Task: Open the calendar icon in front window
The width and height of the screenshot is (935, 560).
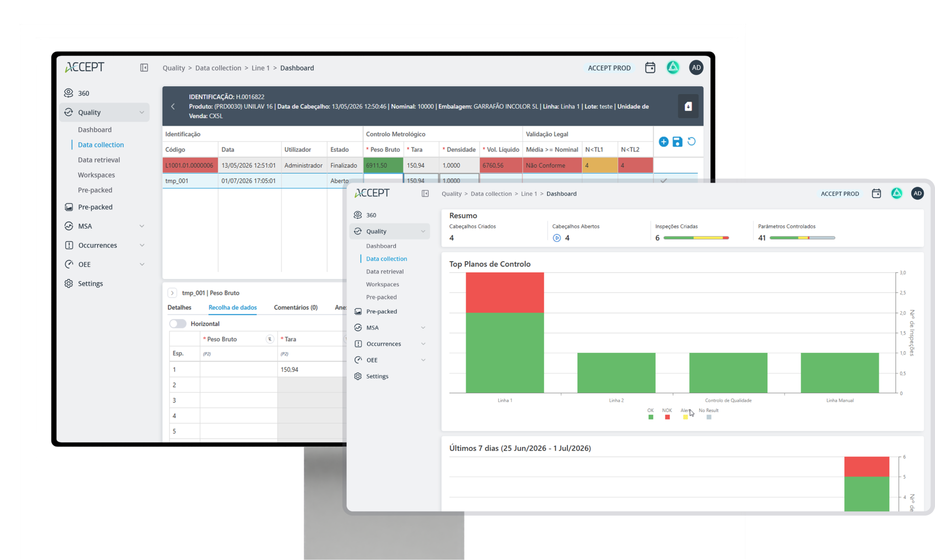Action: pyautogui.click(x=876, y=194)
